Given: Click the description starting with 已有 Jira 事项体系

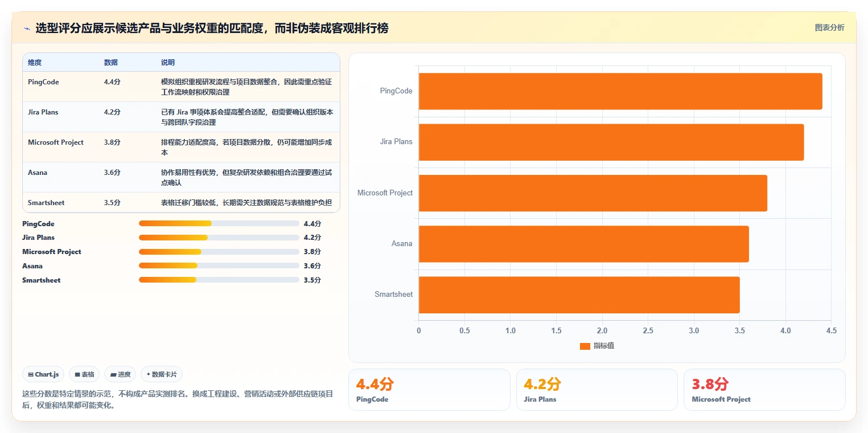Looking at the screenshot, I should click(248, 117).
